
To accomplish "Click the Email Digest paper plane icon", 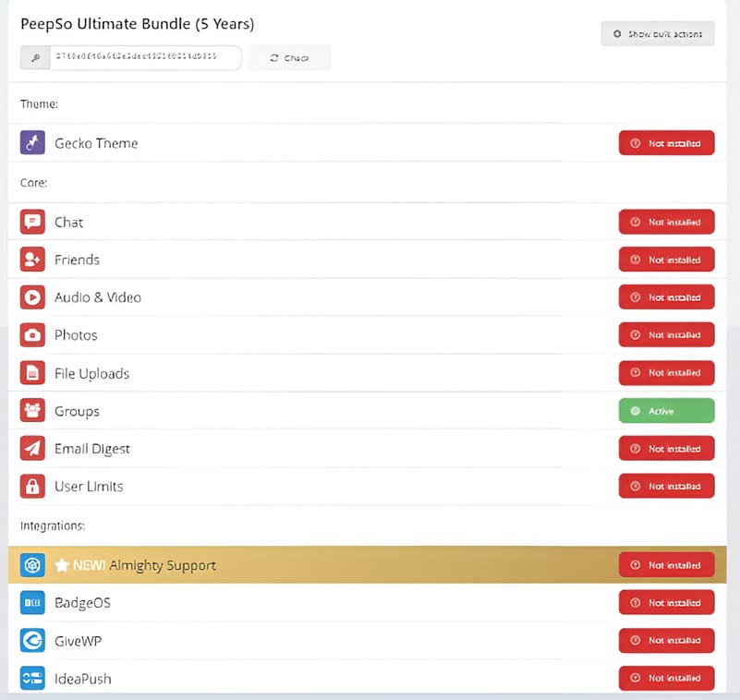I will point(32,449).
